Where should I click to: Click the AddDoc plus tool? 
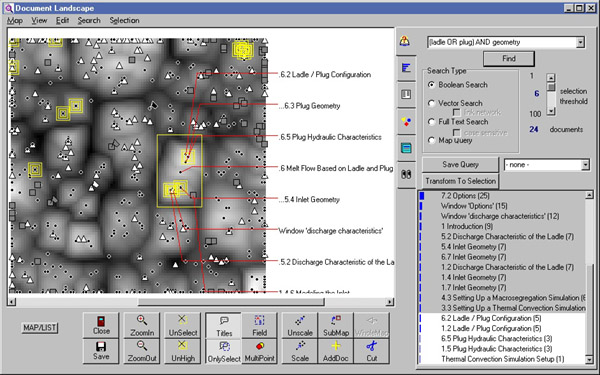335,351
